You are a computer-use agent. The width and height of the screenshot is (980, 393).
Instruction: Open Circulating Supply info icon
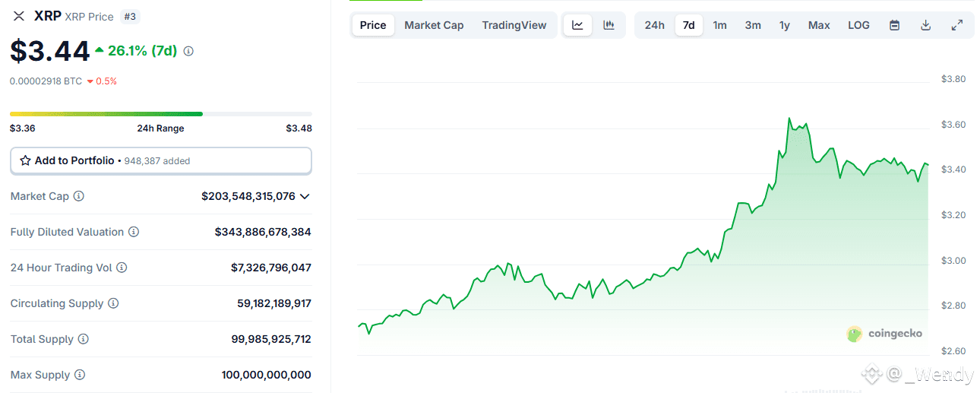[113, 303]
